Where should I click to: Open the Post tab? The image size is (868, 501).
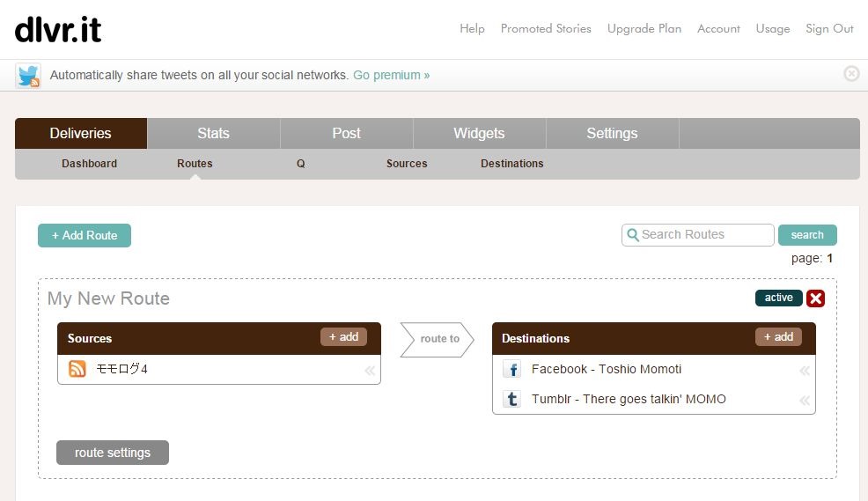pos(347,134)
